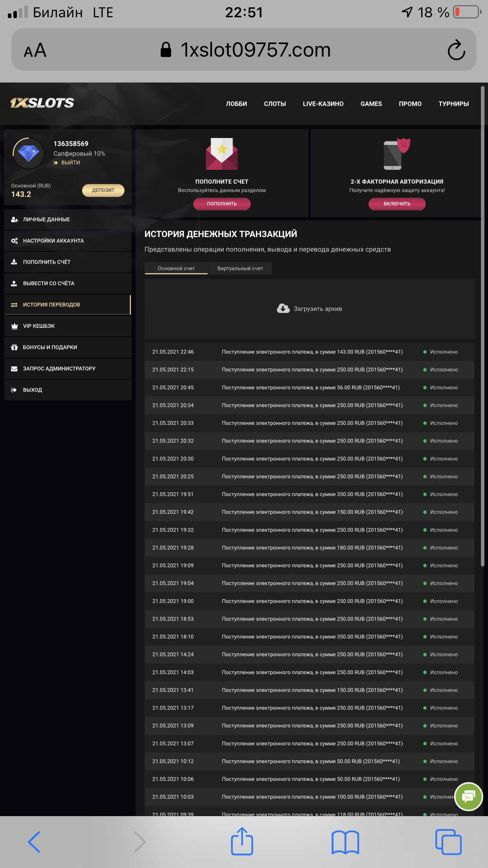The image size is (488, 868).
Task: Open the green live chat bubble
Action: coord(468,796)
